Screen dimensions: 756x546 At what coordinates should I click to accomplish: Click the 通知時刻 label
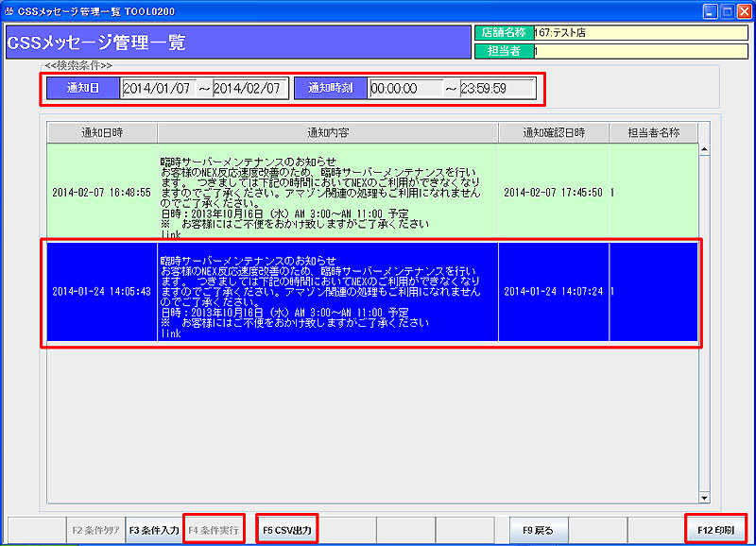pyautogui.click(x=331, y=88)
